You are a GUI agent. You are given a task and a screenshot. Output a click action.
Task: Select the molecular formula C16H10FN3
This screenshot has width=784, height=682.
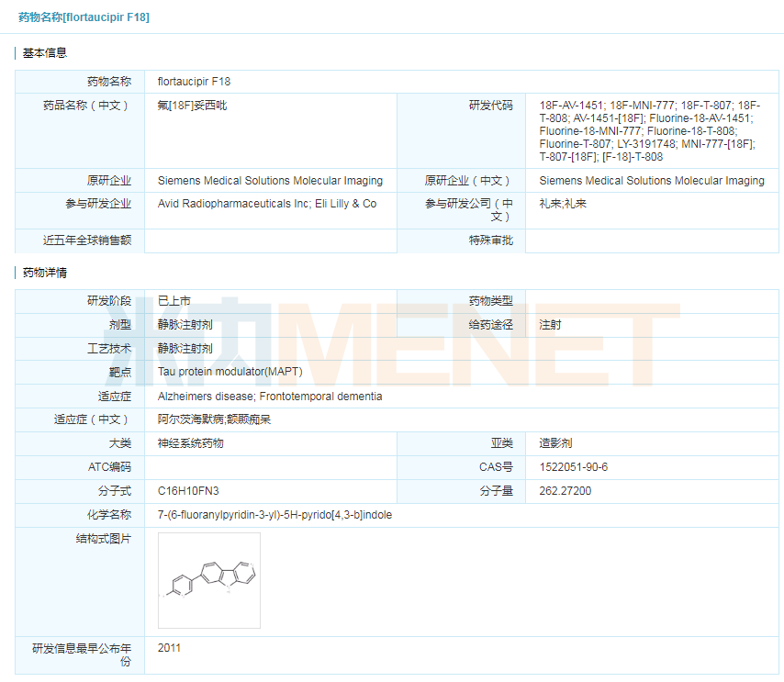(x=188, y=491)
